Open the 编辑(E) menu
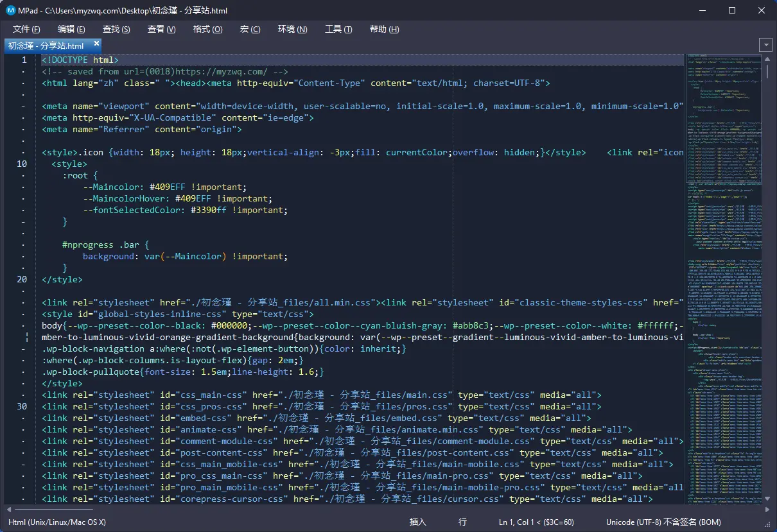 pos(71,30)
